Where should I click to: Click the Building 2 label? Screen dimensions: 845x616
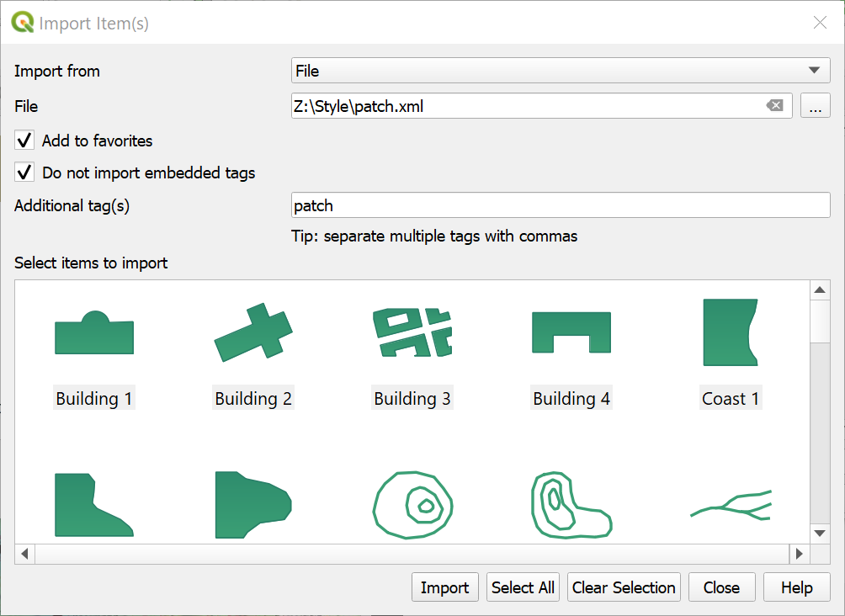(x=253, y=398)
